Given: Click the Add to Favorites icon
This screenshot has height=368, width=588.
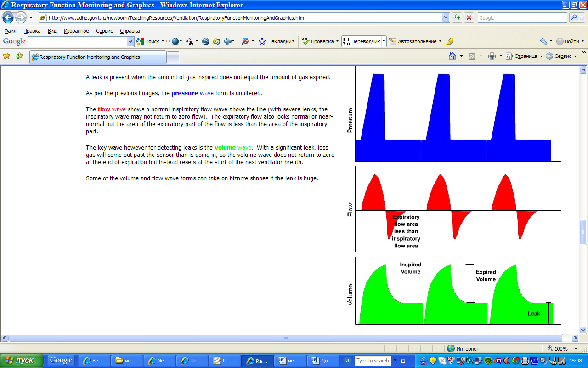Looking at the screenshot, I should click(x=19, y=56).
